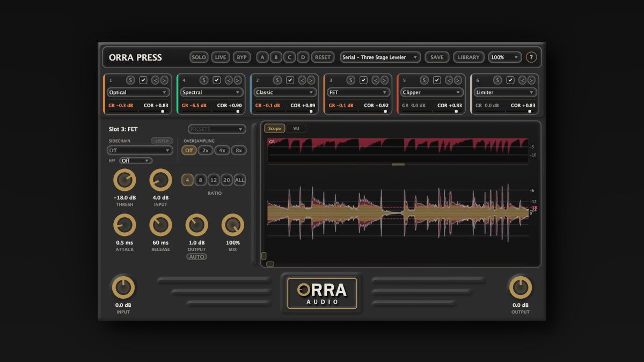Solo the Clipper slot with S icon

pos(424,80)
